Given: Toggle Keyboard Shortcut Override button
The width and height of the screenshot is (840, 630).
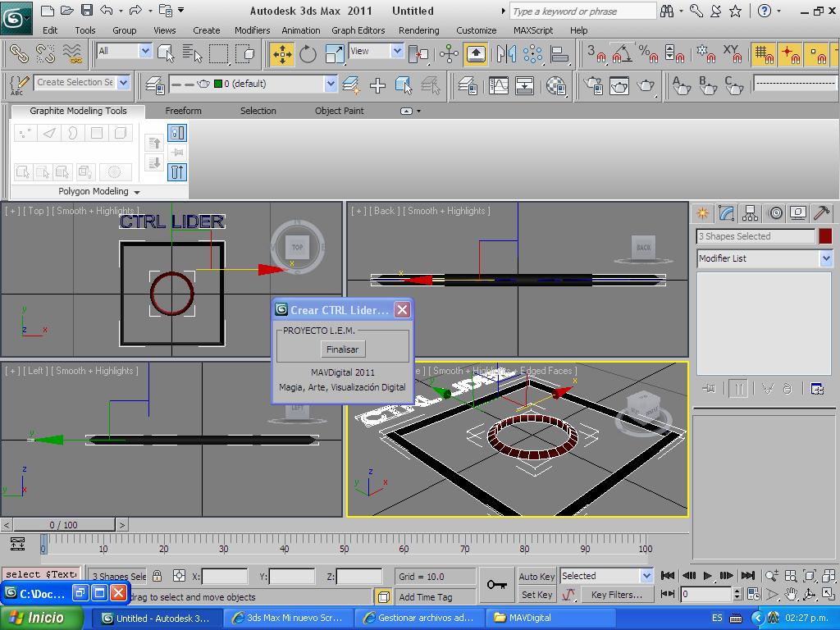Looking at the screenshot, I should 475,54.
